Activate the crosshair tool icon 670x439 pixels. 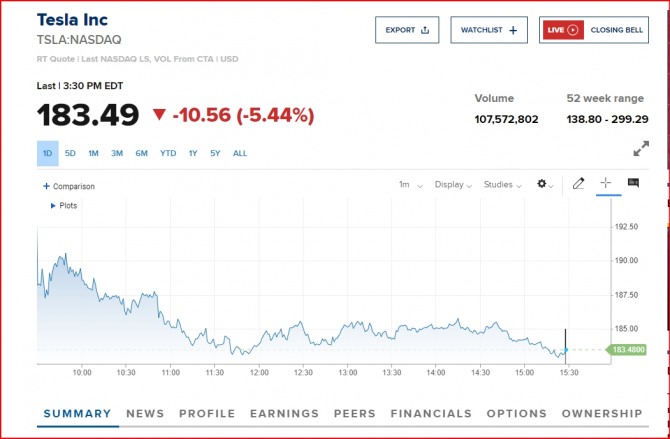click(x=605, y=183)
